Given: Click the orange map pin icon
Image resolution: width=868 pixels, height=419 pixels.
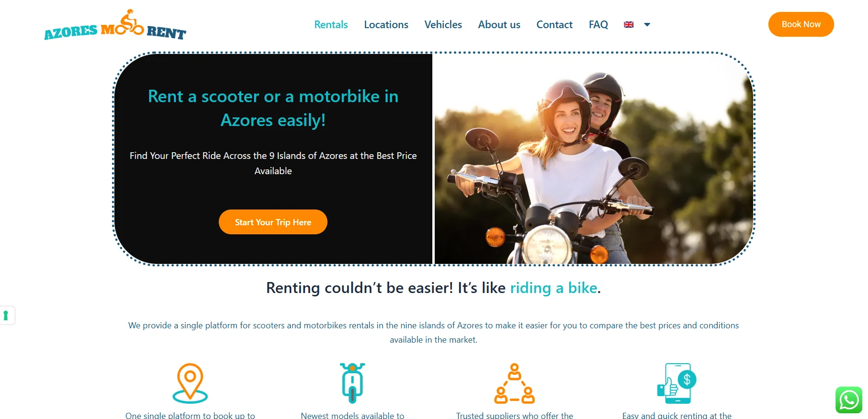Looking at the screenshot, I should click(190, 383).
